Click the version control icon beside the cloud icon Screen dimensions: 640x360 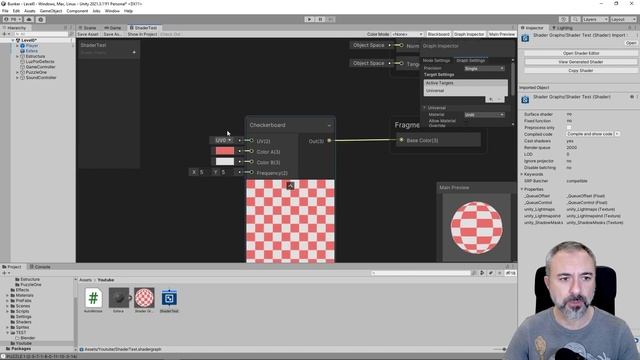(40, 19)
